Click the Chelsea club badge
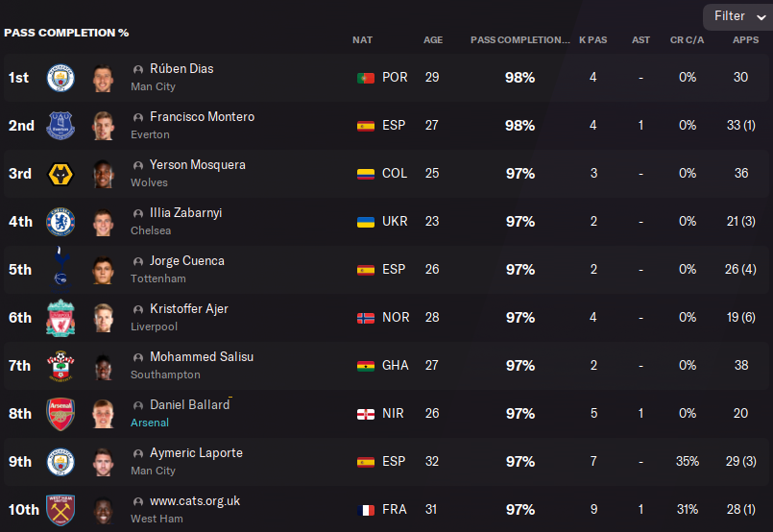This screenshot has width=773, height=532. tap(60, 222)
